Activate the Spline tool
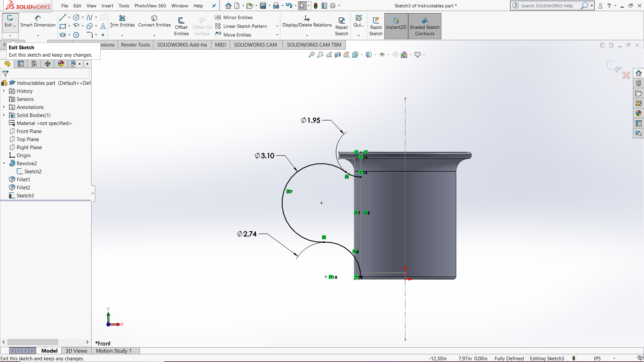The height and width of the screenshot is (362, 644). [89, 17]
